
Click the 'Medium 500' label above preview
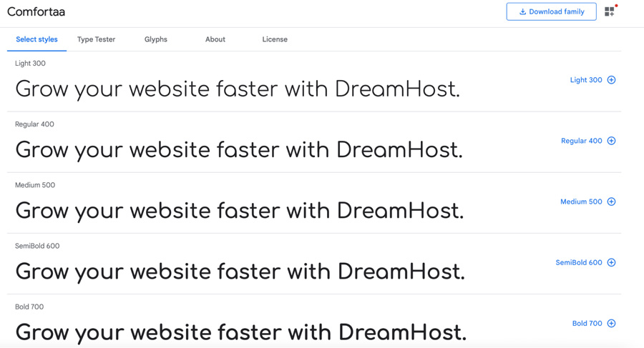pyautogui.click(x=35, y=184)
